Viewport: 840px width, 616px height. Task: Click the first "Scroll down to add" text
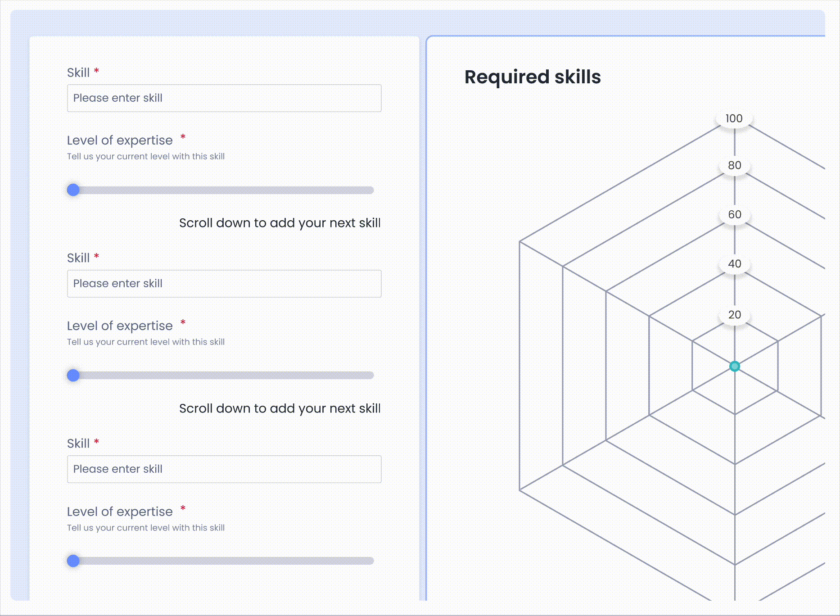point(280,223)
